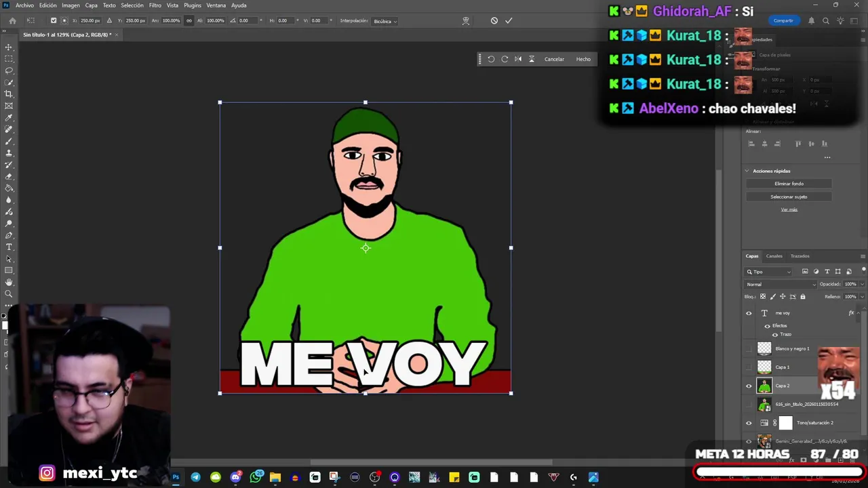
Task: Go to the Home screen icon
Action: pos(12,20)
